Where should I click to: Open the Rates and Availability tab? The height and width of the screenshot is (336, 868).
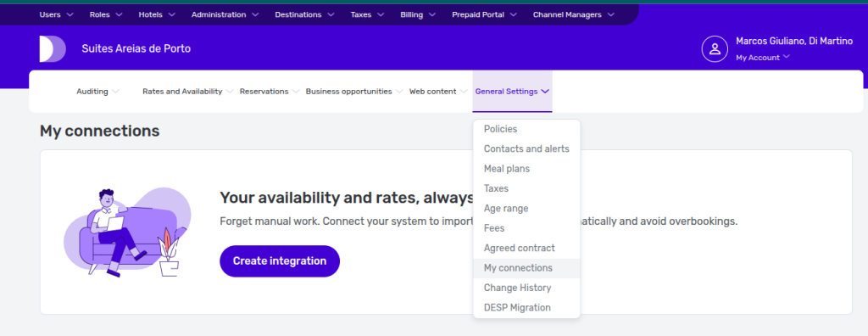coord(187,92)
